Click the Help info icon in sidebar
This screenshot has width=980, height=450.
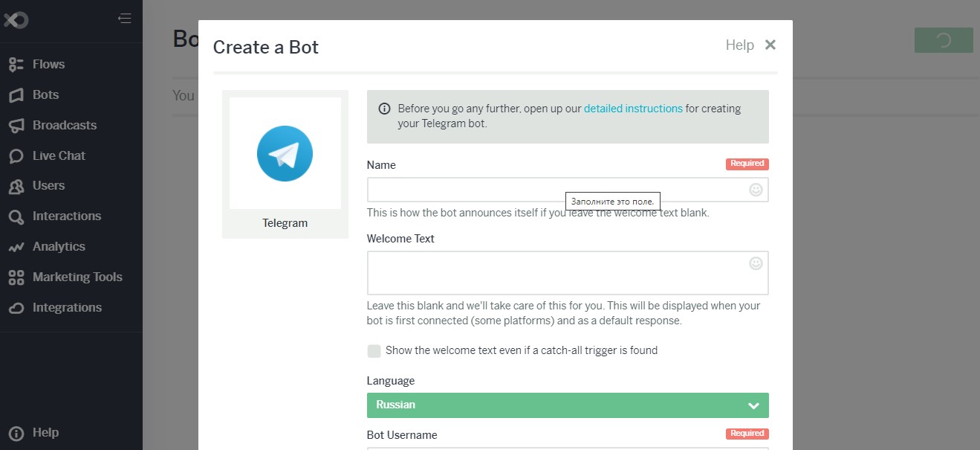tap(16, 433)
